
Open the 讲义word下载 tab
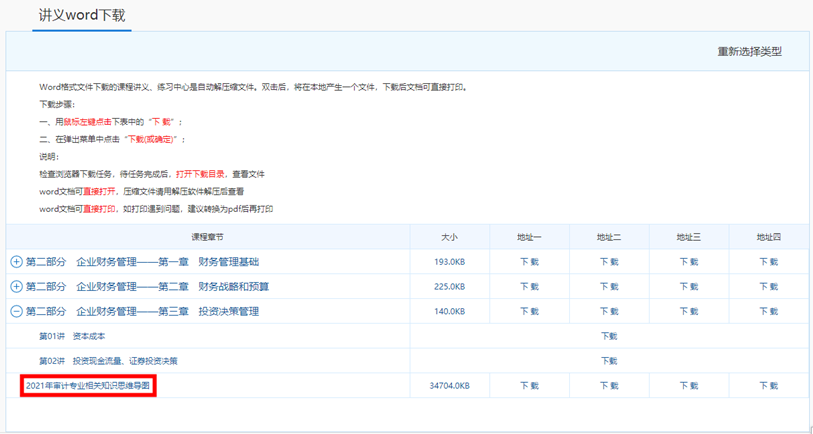pyautogui.click(x=82, y=16)
